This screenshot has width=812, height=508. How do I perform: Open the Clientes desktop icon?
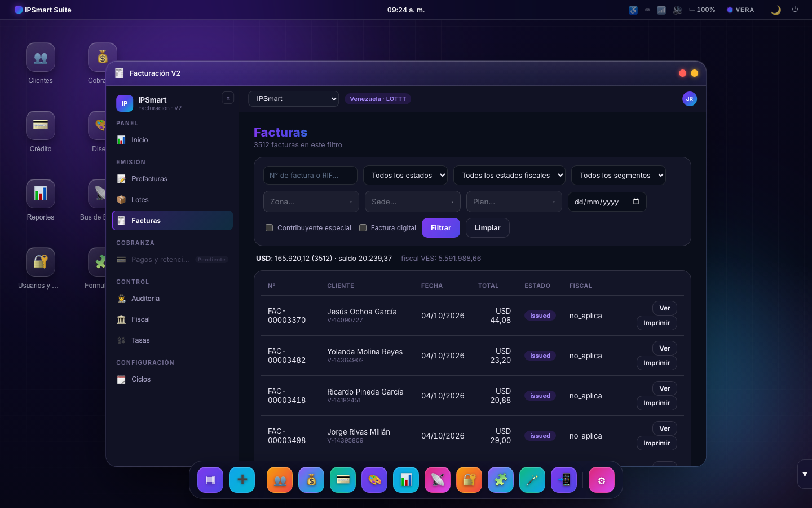point(41,64)
